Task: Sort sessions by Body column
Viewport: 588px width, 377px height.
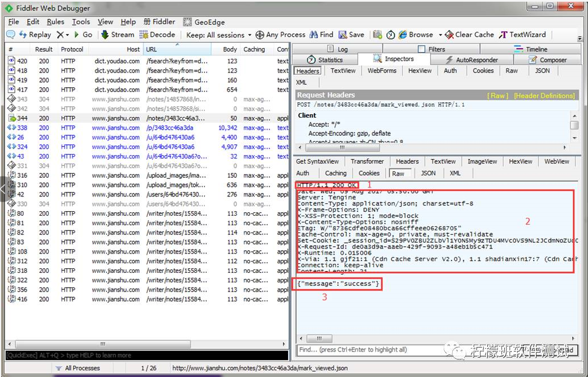Action: (225, 49)
